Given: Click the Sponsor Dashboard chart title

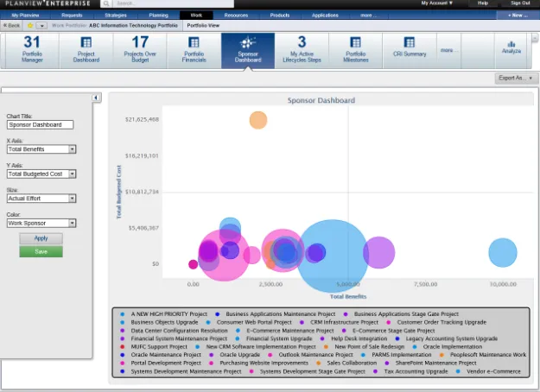Looking at the screenshot, I should pos(321,100).
